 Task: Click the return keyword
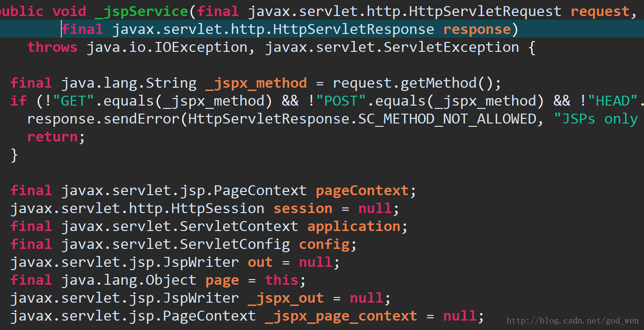point(52,137)
